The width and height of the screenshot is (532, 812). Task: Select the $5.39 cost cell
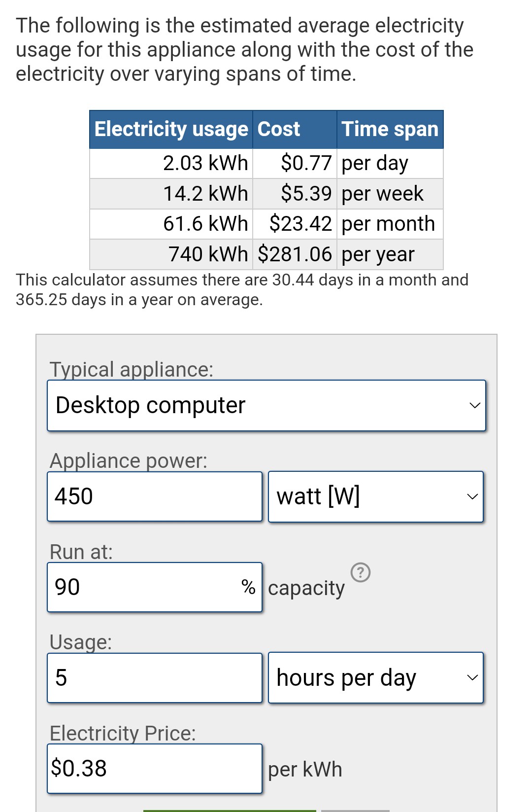tap(295, 194)
